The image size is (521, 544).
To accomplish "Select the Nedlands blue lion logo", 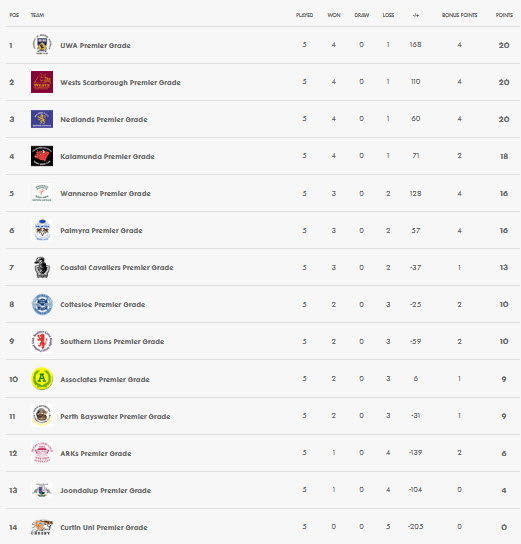I will pyautogui.click(x=42, y=119).
